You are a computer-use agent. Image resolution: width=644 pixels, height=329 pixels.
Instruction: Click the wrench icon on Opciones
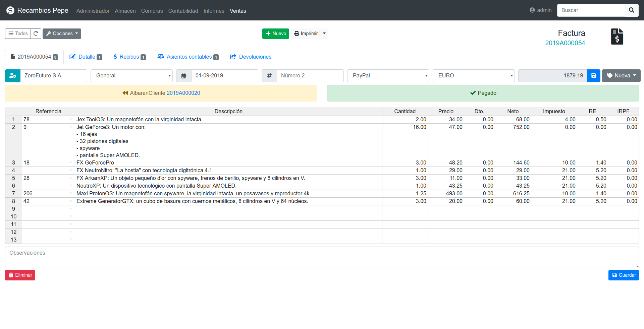(x=50, y=34)
